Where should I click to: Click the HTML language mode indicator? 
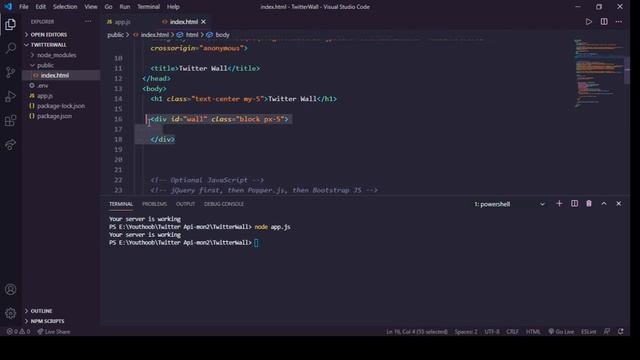pos(533,331)
